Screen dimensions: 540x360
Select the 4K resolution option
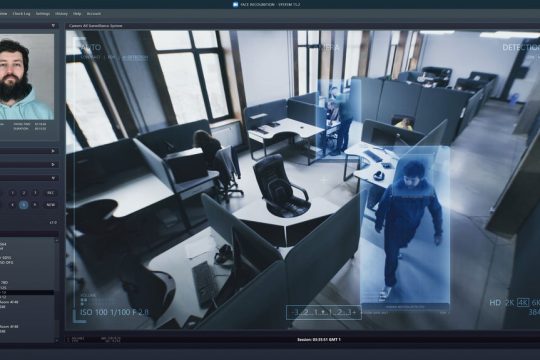[x=523, y=303]
